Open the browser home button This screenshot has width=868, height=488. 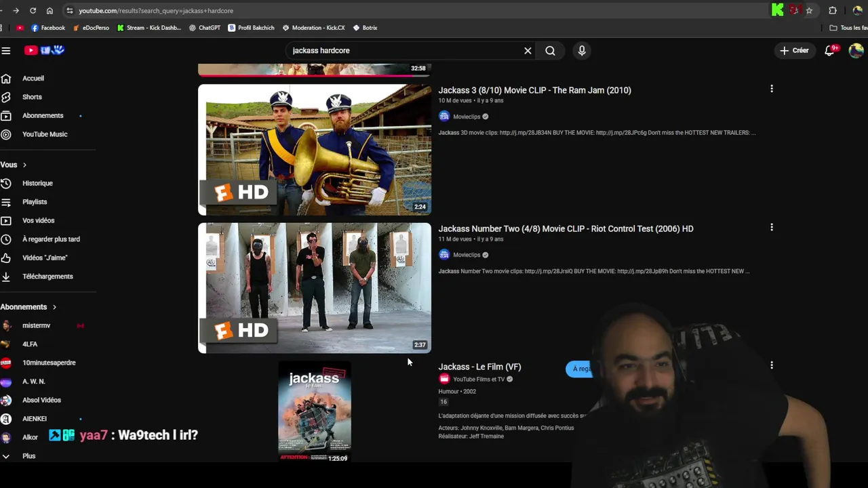(x=50, y=11)
